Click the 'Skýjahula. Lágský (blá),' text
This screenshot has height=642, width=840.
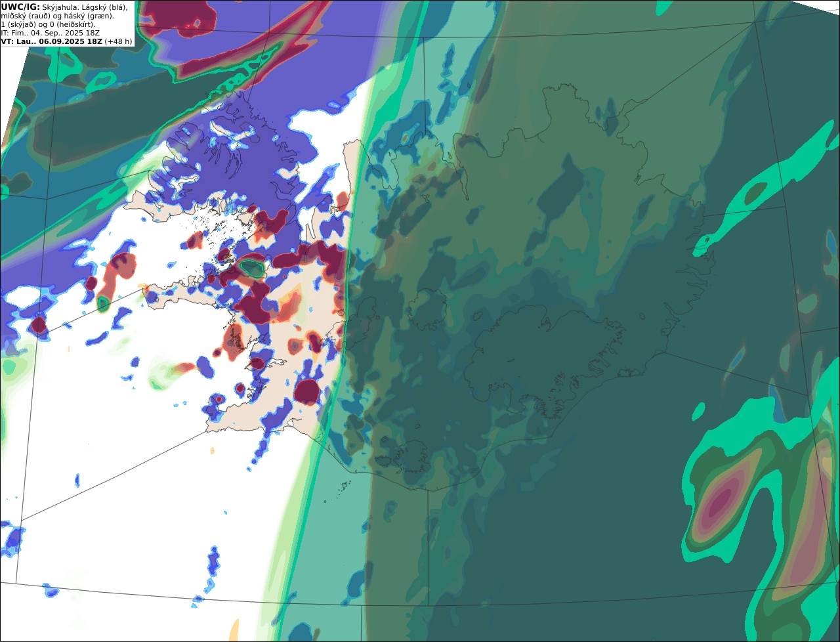coord(85,7)
